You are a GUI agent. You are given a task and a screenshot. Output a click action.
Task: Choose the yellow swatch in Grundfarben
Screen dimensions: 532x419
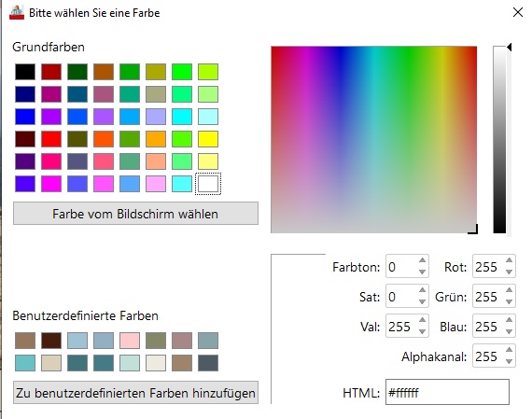pos(208,139)
